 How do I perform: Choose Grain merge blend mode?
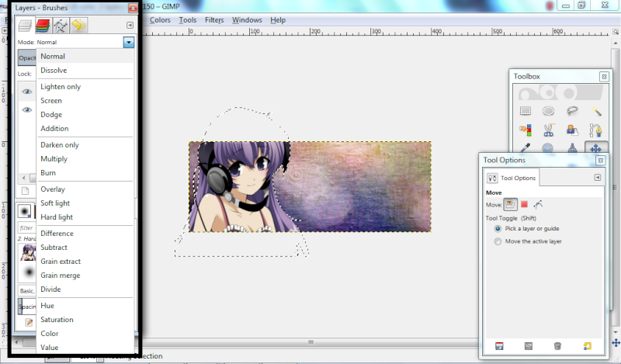[x=85, y=276]
